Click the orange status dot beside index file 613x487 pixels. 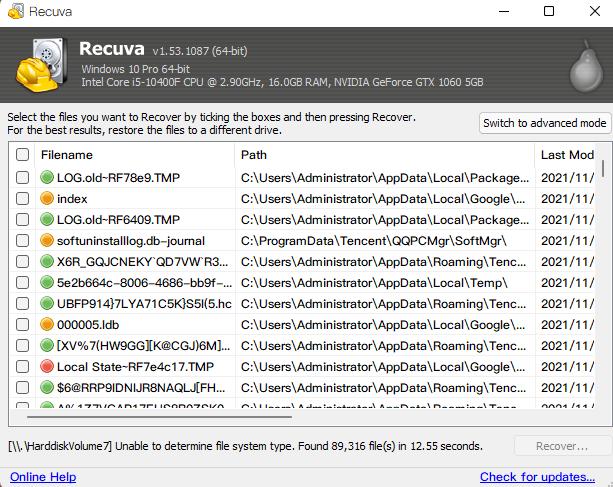click(x=47, y=198)
